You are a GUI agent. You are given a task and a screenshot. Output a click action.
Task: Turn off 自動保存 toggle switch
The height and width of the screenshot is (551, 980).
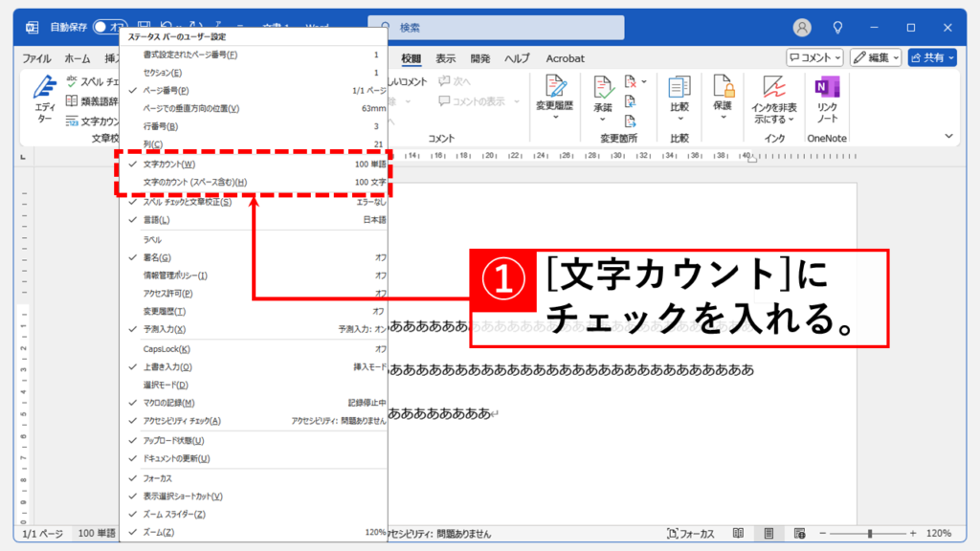tap(110, 28)
